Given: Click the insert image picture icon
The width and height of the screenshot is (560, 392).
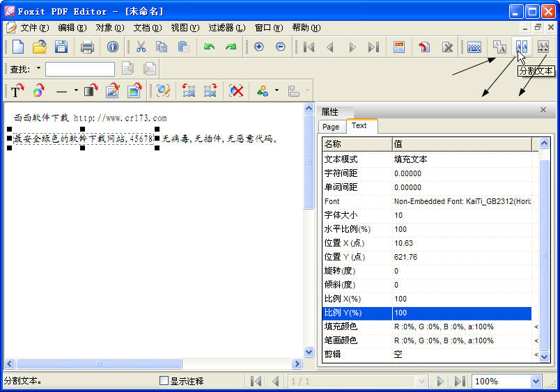Looking at the screenshot, I should coord(134,91).
